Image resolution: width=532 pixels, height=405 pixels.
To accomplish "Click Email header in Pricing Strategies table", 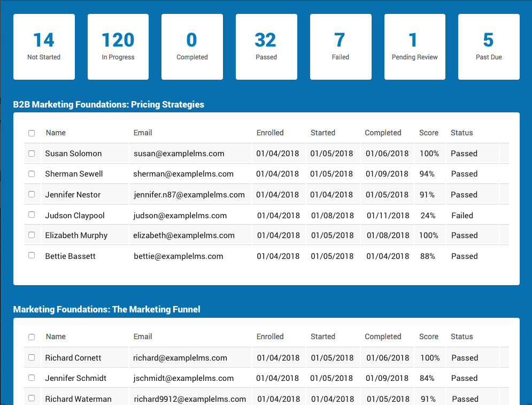I will [143, 133].
